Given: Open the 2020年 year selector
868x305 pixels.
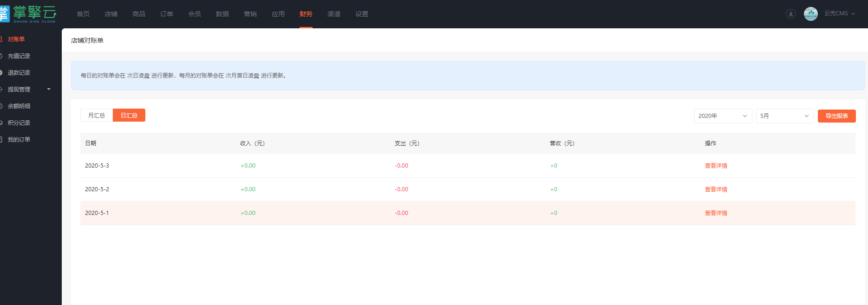Looking at the screenshot, I should click(723, 116).
